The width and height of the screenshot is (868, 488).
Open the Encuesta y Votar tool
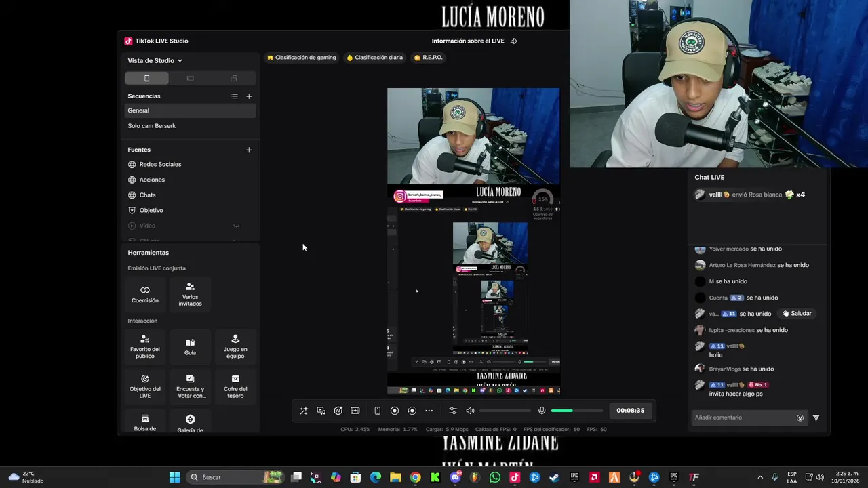190,387
